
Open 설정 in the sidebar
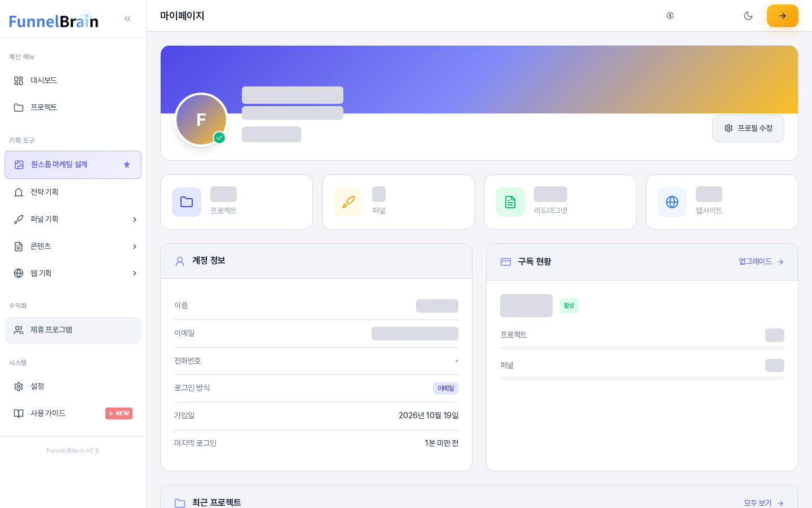click(x=73, y=387)
